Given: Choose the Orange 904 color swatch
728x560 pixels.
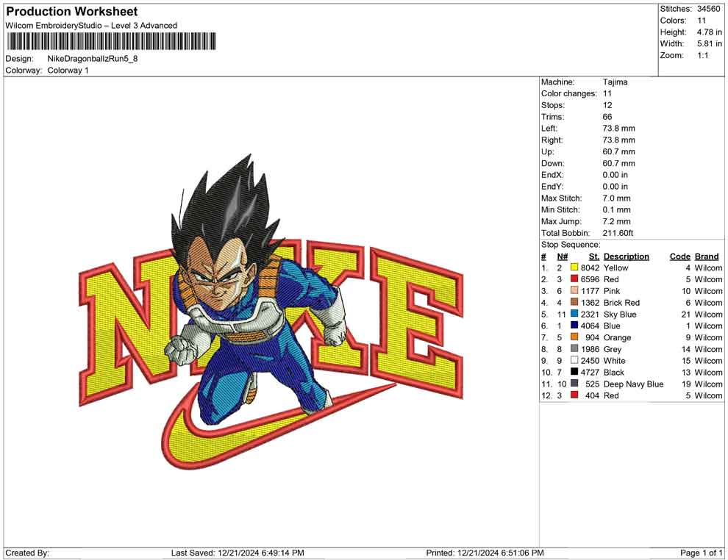Looking at the screenshot, I should pyautogui.click(x=574, y=337).
